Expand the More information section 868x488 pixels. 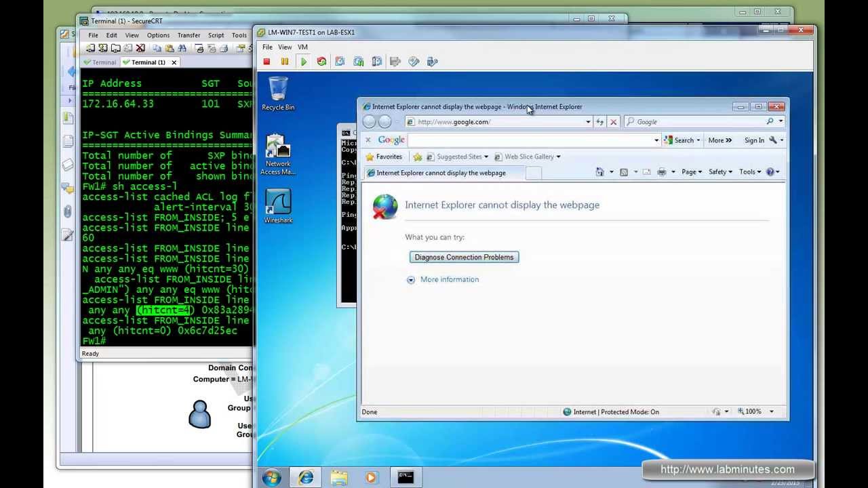pyautogui.click(x=443, y=279)
